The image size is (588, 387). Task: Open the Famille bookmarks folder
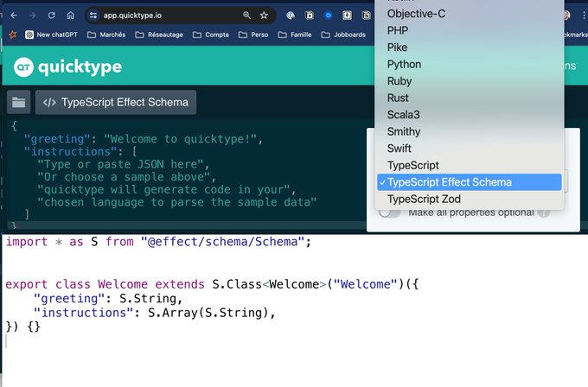(x=295, y=35)
